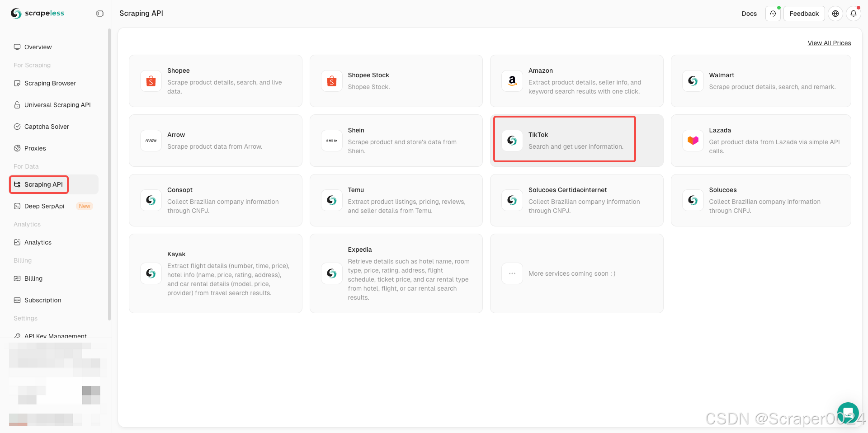
Task: Click the Shopee Stock bag icon
Action: (332, 81)
